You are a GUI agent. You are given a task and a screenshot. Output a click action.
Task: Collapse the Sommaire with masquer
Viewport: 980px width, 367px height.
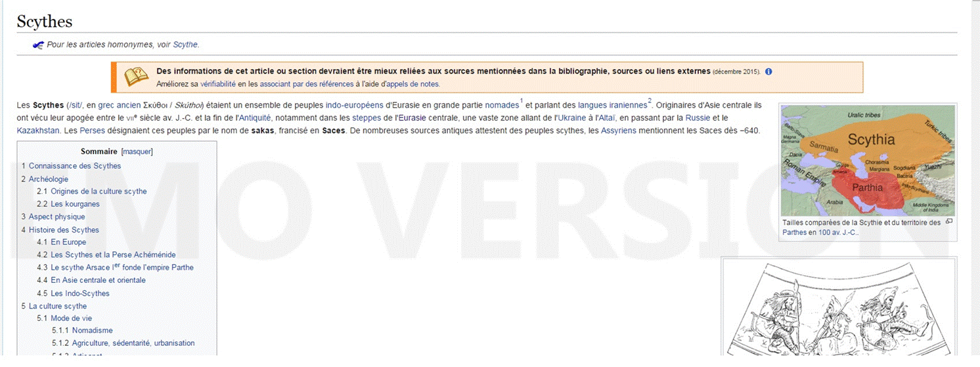pyautogui.click(x=137, y=152)
